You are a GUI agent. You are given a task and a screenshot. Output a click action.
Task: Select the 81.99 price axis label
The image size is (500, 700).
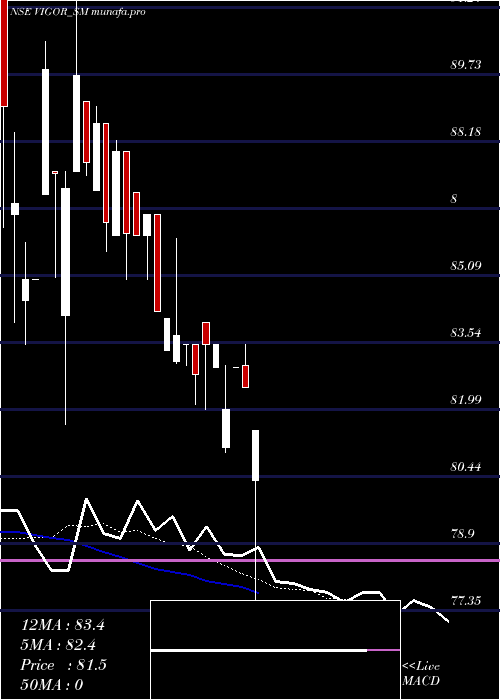click(466, 400)
